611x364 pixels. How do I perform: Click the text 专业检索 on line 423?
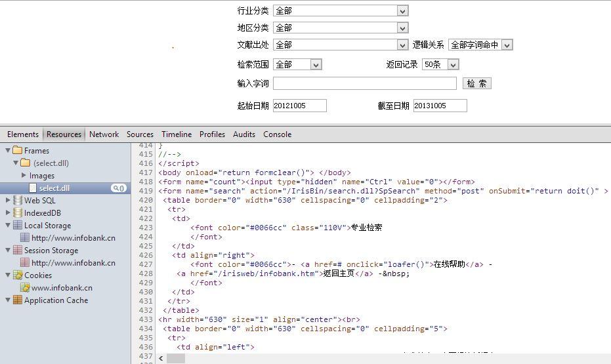pyautogui.click(x=367, y=228)
